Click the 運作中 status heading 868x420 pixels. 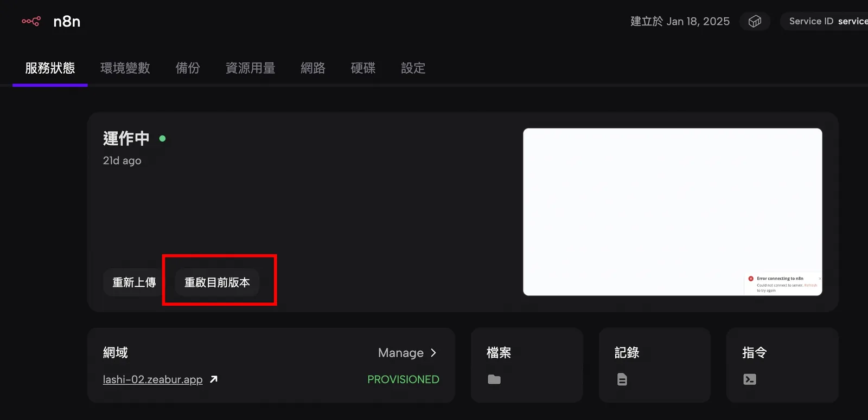[126, 139]
